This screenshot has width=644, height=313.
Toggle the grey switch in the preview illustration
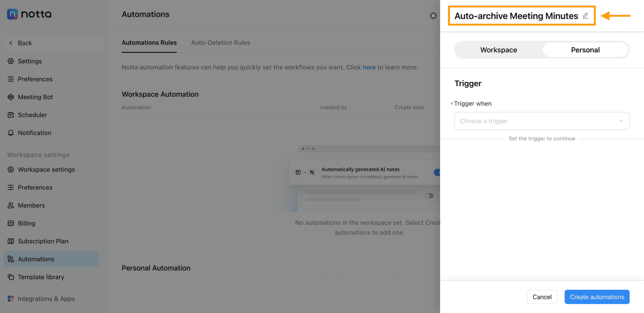click(429, 196)
